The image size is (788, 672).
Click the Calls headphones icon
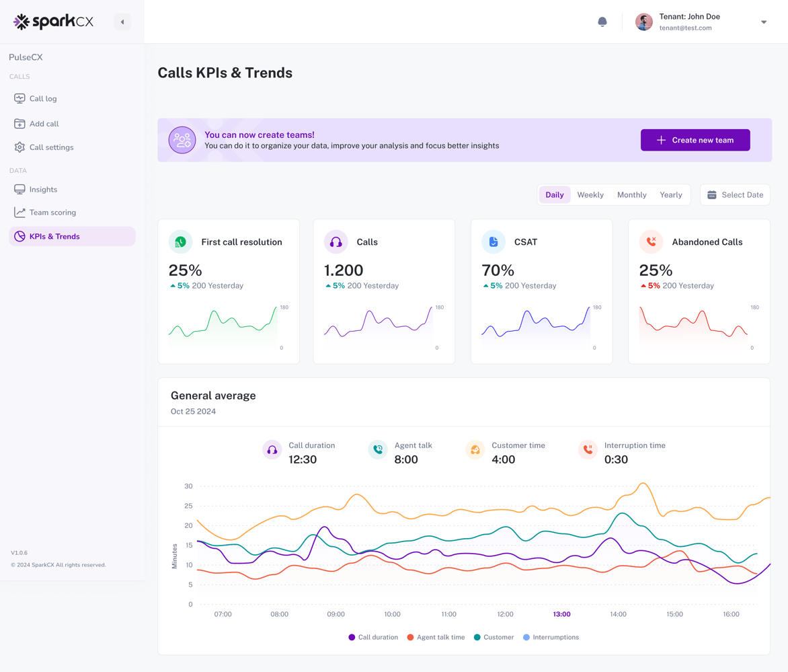coord(336,241)
